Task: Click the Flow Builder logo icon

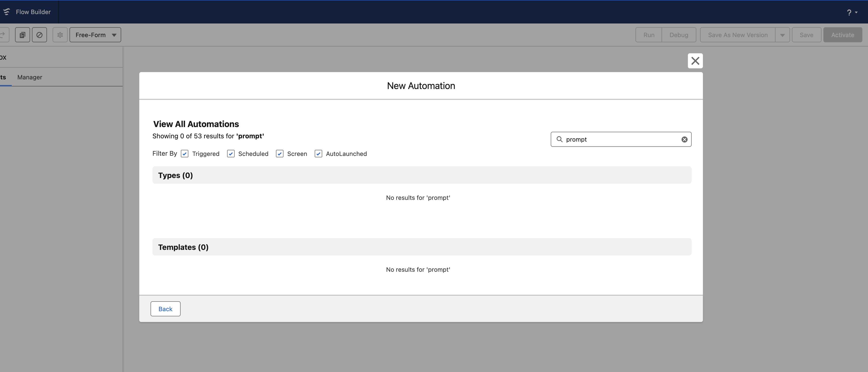Action: click(7, 12)
